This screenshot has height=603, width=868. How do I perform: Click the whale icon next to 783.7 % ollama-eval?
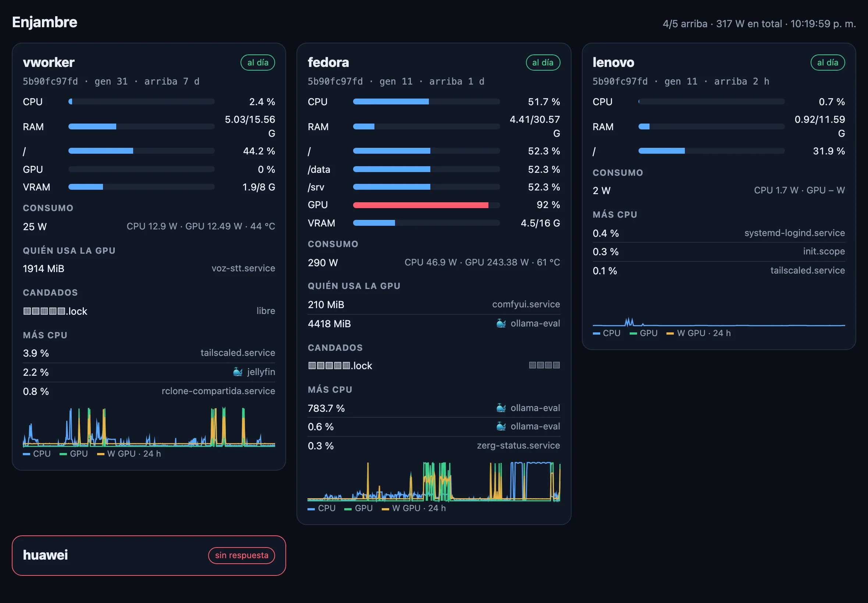tap(501, 408)
